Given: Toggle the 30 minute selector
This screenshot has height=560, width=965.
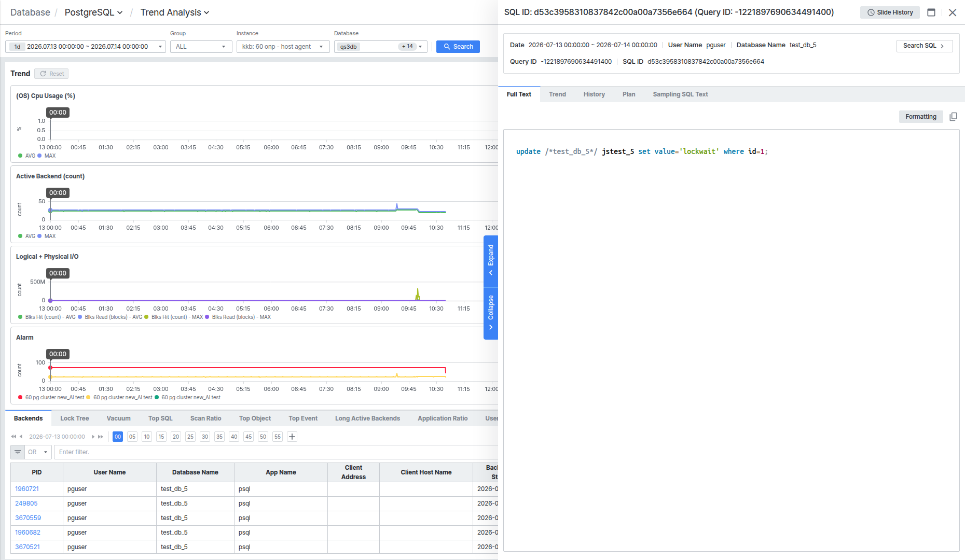Looking at the screenshot, I should (x=205, y=437).
